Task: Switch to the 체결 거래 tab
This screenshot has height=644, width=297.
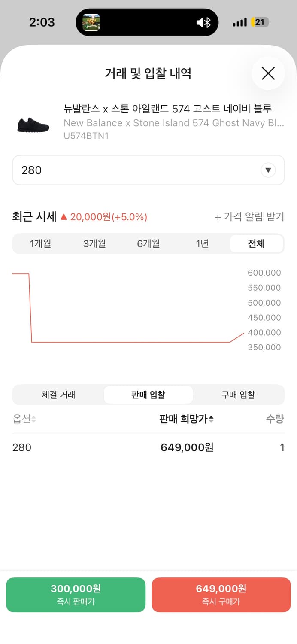Action: 58,395
